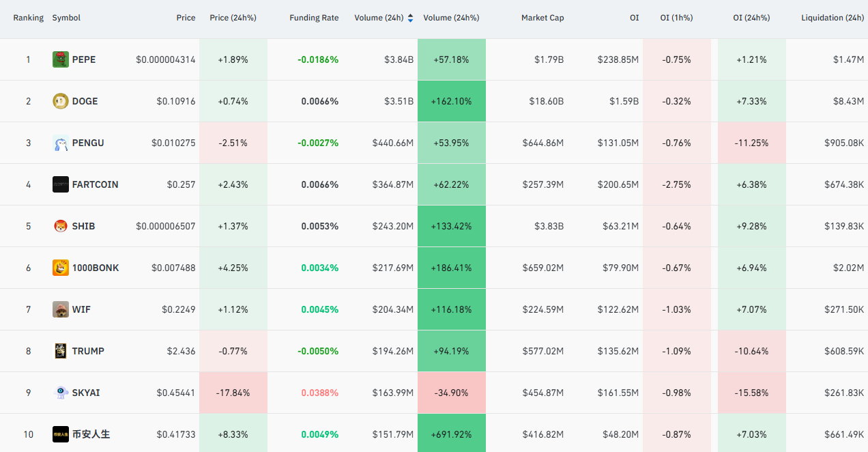Open the SKYAI robot icon

click(61, 393)
